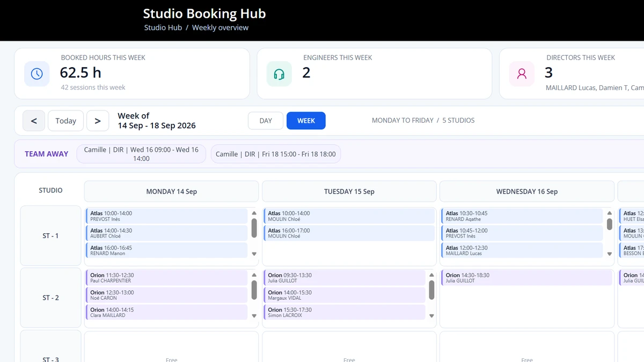Click the STUDIO column heading
Screen dimensions: 644x362
(x=50, y=190)
